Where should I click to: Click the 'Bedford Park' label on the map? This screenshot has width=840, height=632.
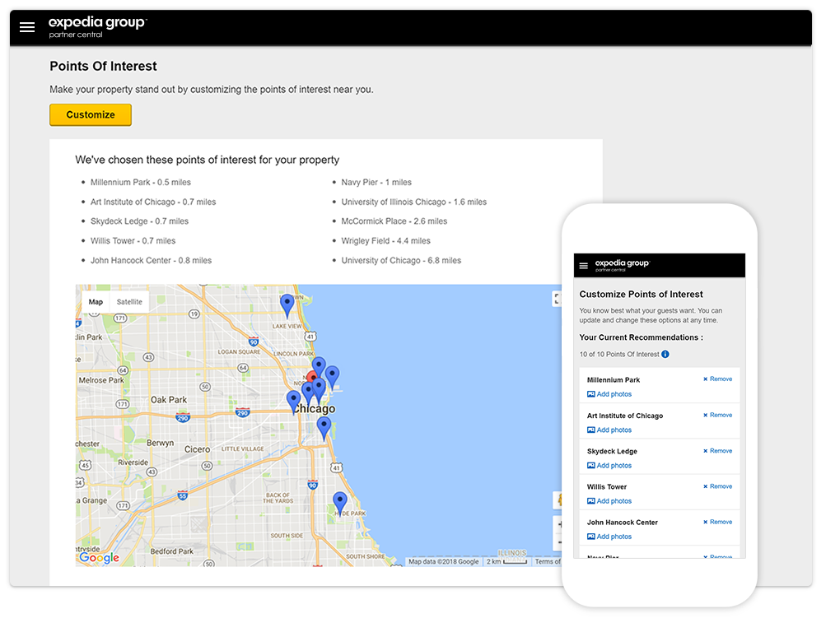171,551
